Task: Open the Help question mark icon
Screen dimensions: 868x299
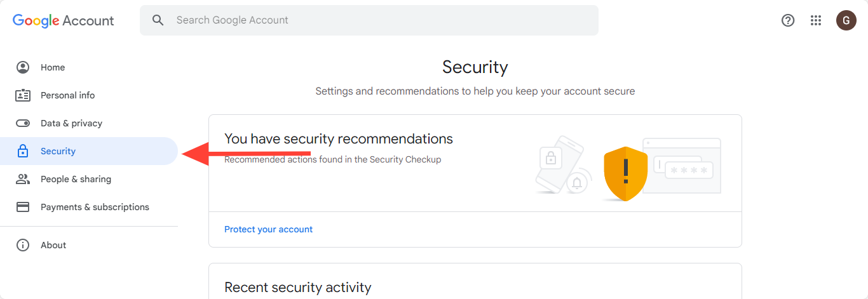Action: click(x=788, y=20)
